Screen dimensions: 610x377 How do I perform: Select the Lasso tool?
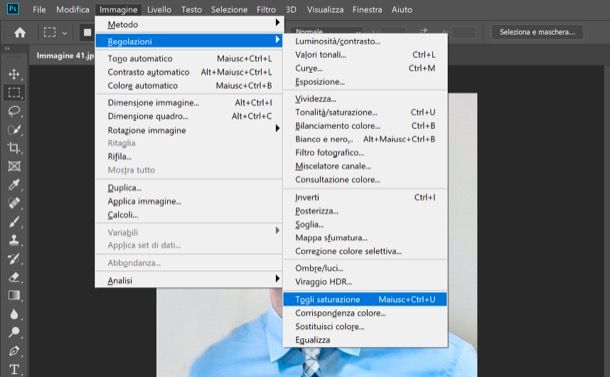(14, 111)
